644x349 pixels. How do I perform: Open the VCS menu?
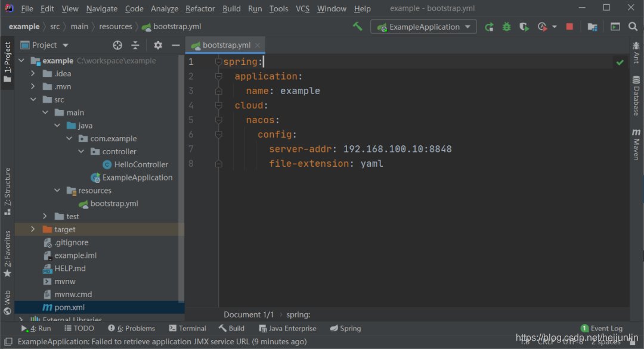(303, 8)
